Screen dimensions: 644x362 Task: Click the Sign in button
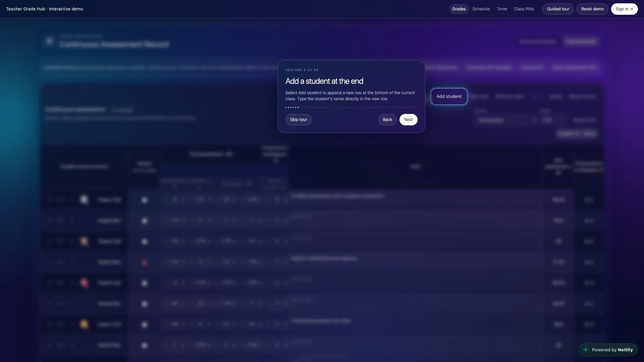624,9
